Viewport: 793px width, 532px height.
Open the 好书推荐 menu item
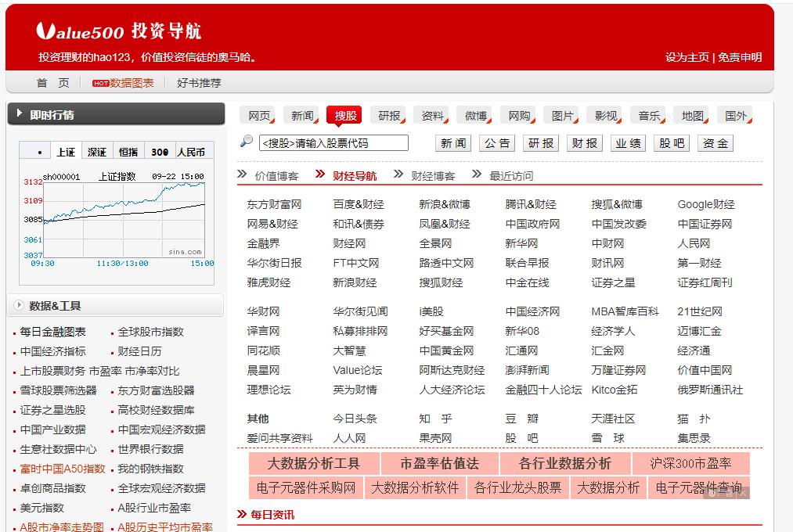pyautogui.click(x=199, y=83)
